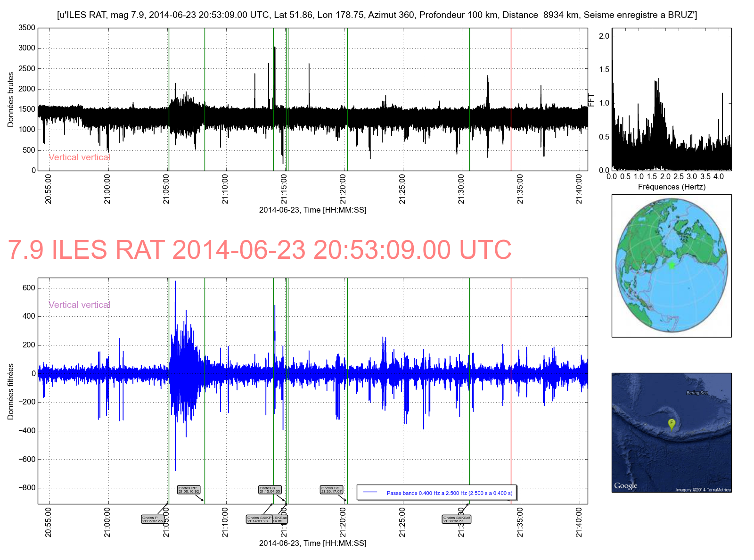Click the pink Vertical label in raw plot

coord(79,157)
